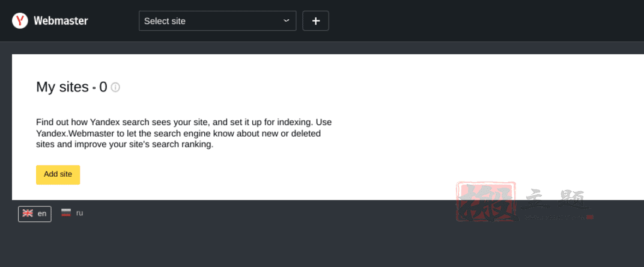Viewport: 644px width, 267px height.
Task: Click the plus add-site icon button
Action: (315, 21)
